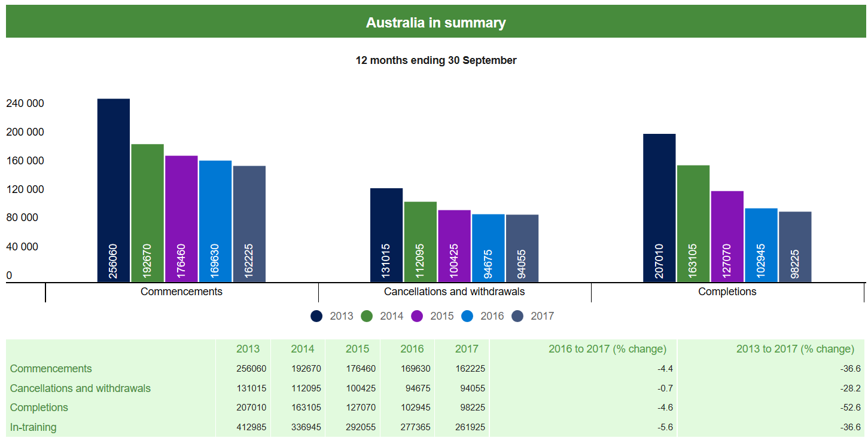Screen dimensions: 868x438
Task: Click the 2013 Completions bar labelled 207010
Action: (x=659, y=208)
